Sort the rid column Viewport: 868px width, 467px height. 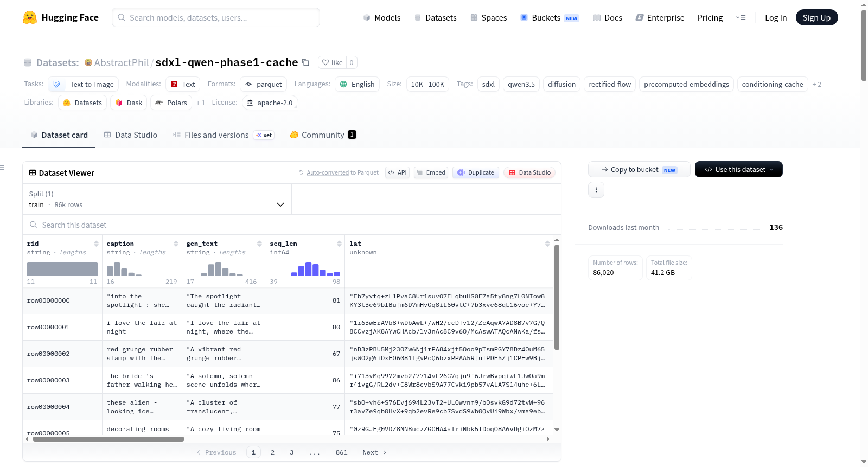96,244
